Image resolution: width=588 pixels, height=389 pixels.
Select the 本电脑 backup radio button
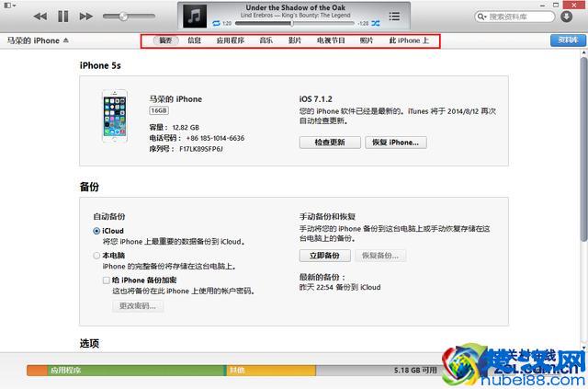[x=96, y=256]
